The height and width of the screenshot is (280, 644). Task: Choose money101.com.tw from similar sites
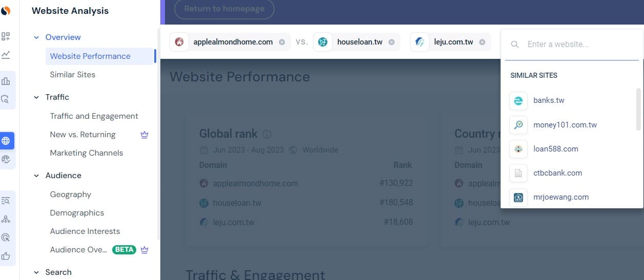tap(565, 125)
